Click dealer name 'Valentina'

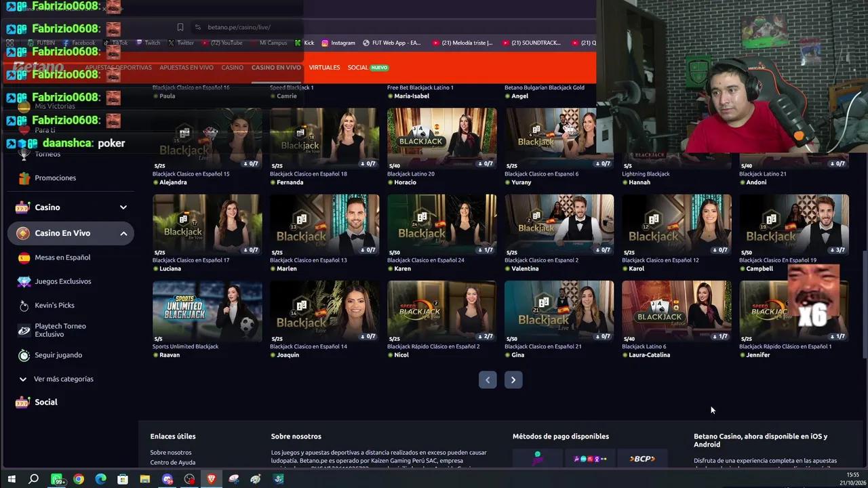[526, 269]
